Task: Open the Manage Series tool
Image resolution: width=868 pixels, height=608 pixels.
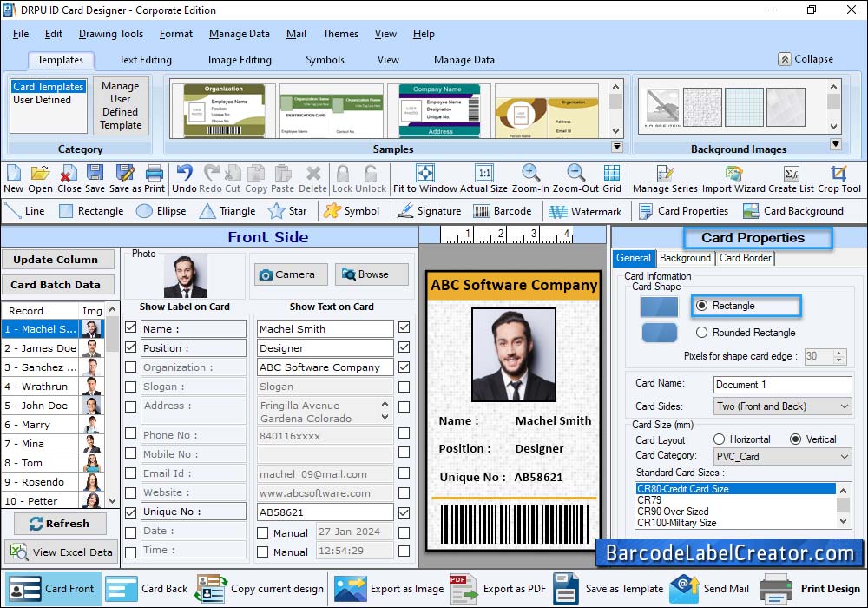Action: coord(665,178)
